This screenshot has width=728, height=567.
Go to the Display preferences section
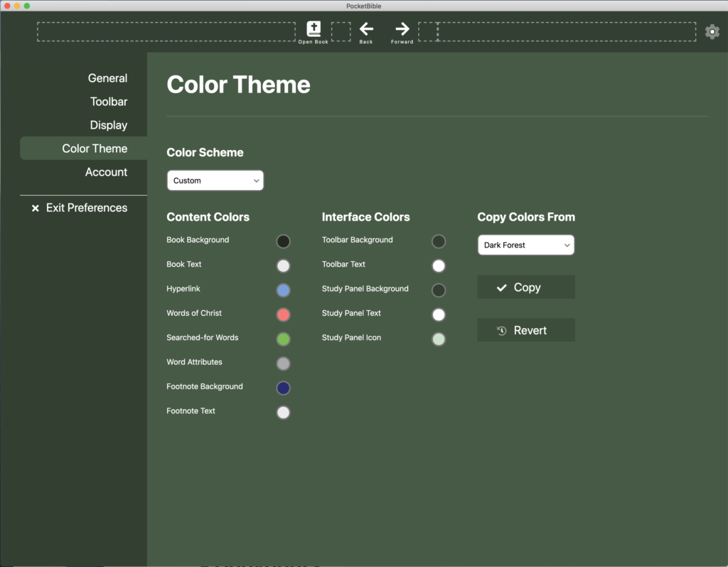[x=109, y=125]
